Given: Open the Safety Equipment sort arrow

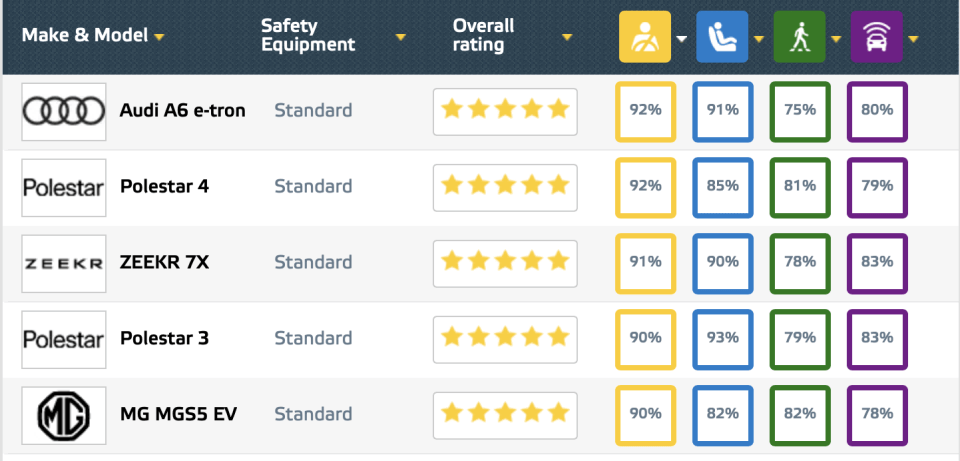Looking at the screenshot, I should 400,38.
